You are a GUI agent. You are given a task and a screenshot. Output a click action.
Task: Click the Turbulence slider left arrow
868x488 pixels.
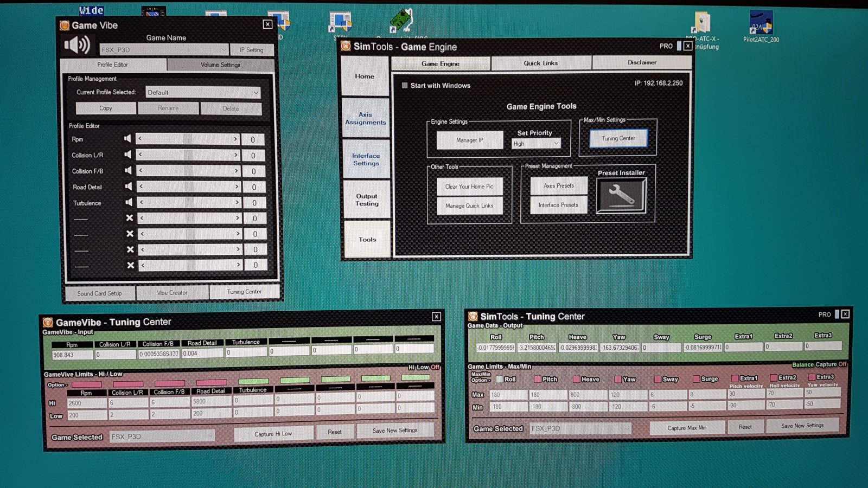142,202
